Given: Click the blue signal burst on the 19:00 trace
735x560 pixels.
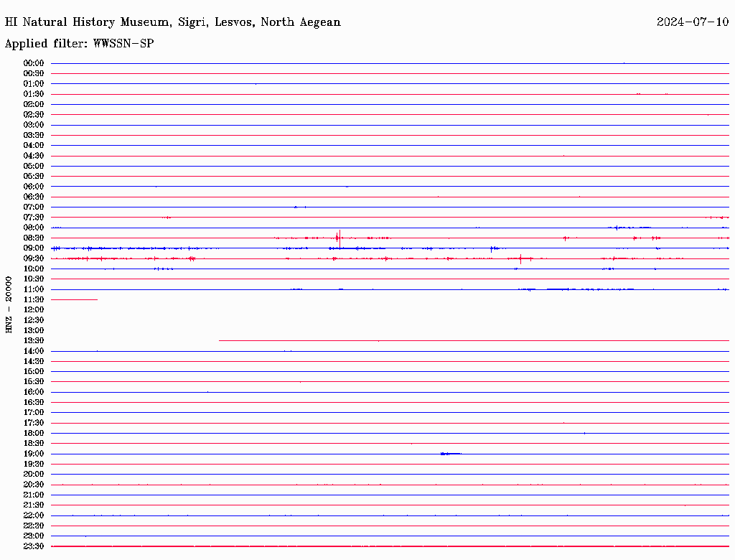Looking at the screenshot, I should pos(451,454).
